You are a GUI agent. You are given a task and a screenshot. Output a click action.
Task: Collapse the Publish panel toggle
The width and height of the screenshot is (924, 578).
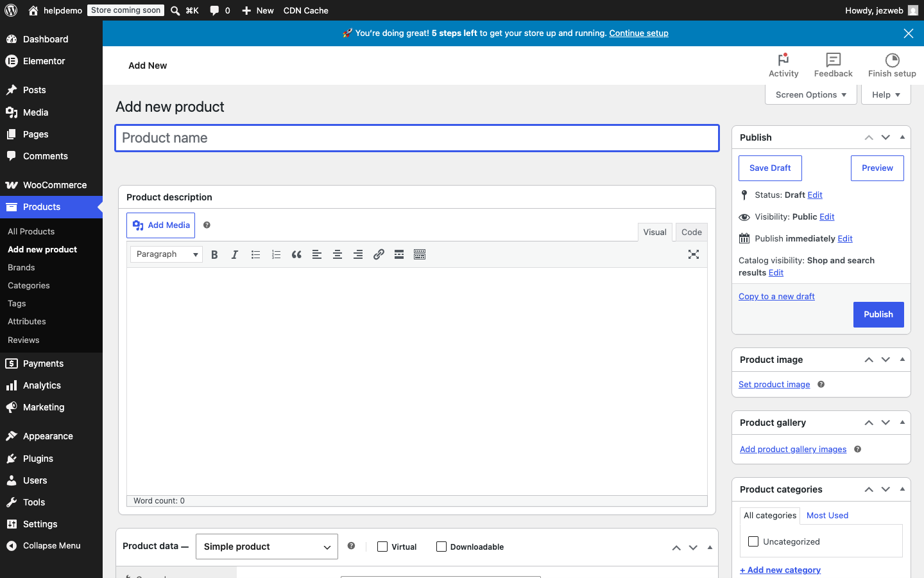[x=902, y=137]
